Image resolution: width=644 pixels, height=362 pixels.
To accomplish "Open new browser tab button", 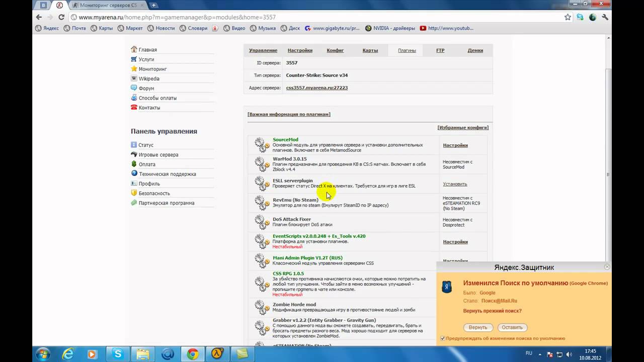I will [154, 5].
